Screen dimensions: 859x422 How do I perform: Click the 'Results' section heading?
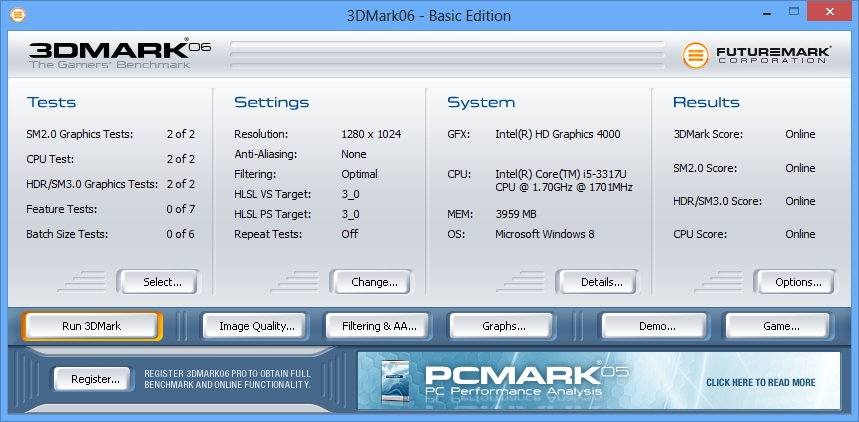coord(706,102)
